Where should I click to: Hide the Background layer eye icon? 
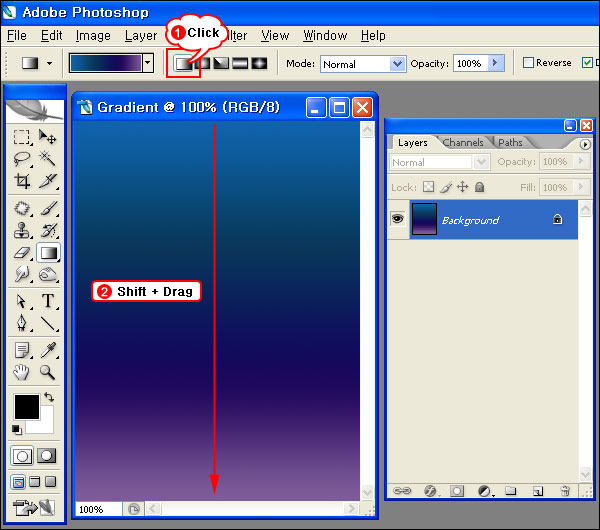click(398, 219)
